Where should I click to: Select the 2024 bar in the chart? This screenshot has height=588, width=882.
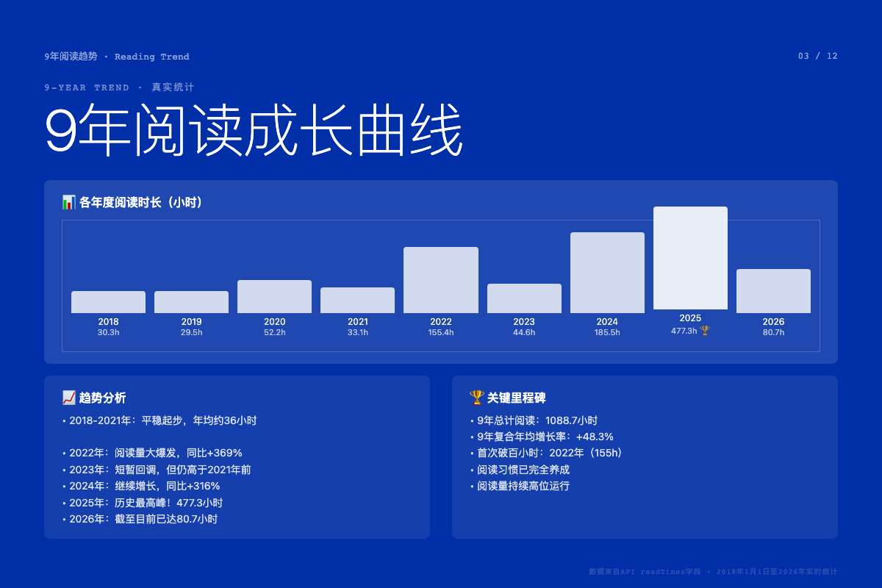click(607, 273)
